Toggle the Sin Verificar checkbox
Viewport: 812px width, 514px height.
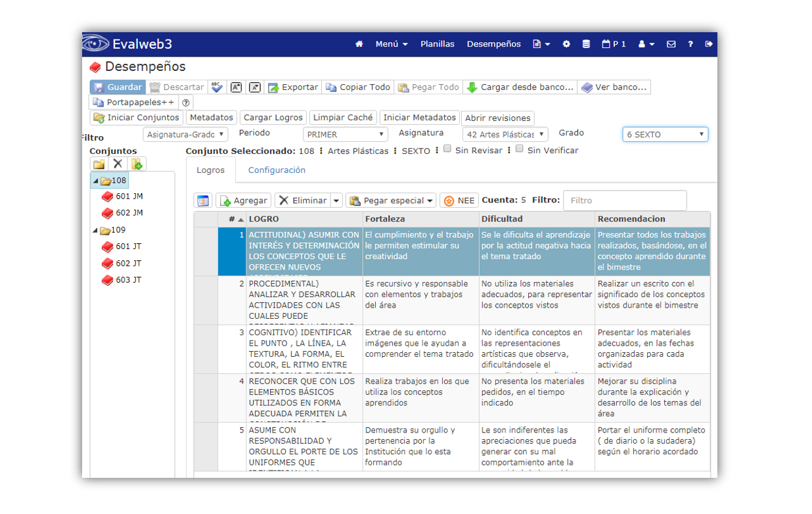coord(519,149)
